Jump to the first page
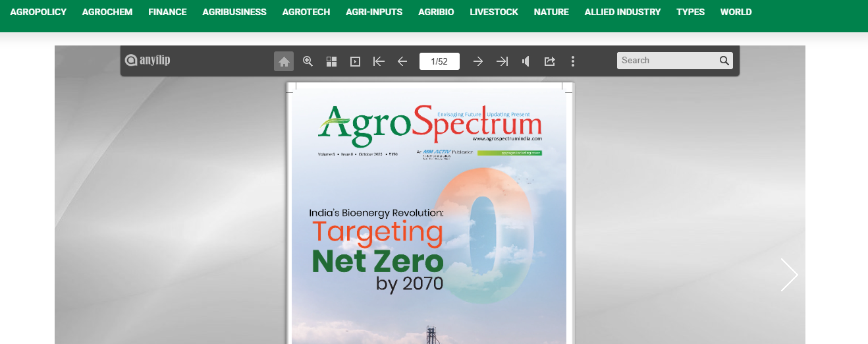The height and width of the screenshot is (344, 868). click(379, 61)
